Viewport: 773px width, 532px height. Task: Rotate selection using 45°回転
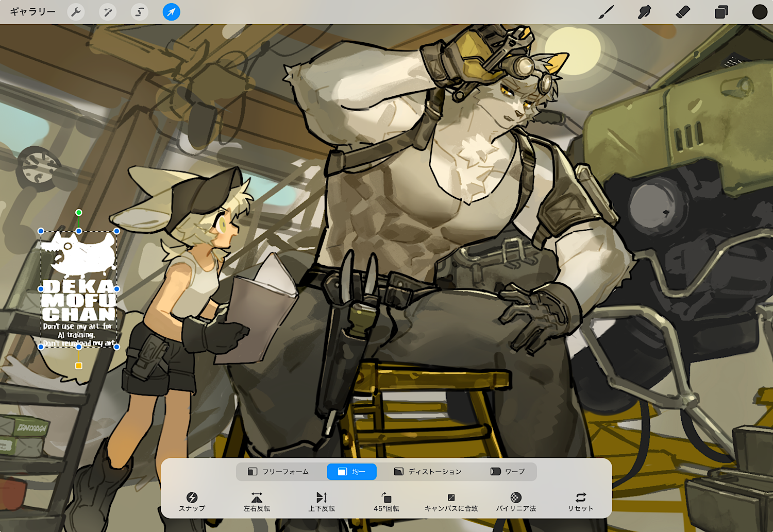386,502
